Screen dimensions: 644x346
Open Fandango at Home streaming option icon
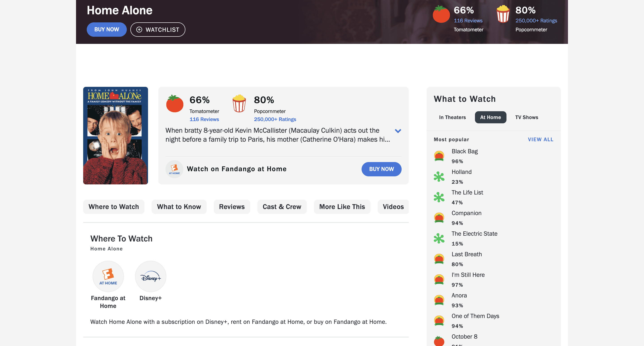(108, 276)
